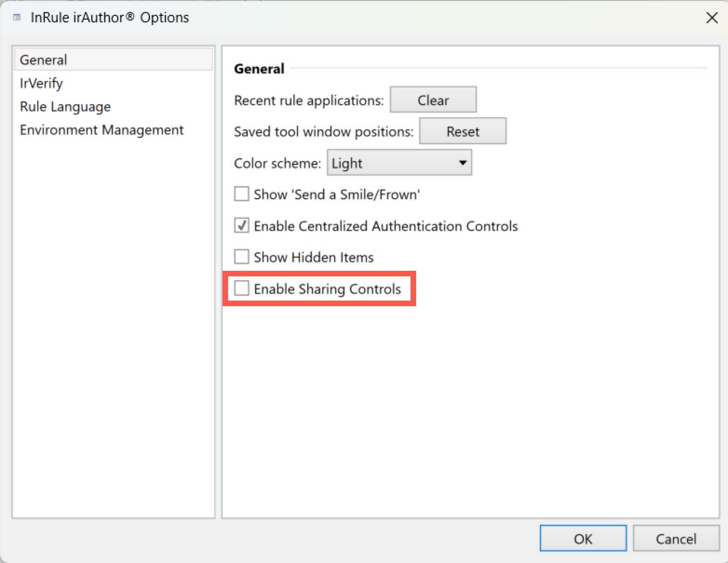Cancel the Options dialog
Screen dimensions: 728x563
click(x=676, y=538)
